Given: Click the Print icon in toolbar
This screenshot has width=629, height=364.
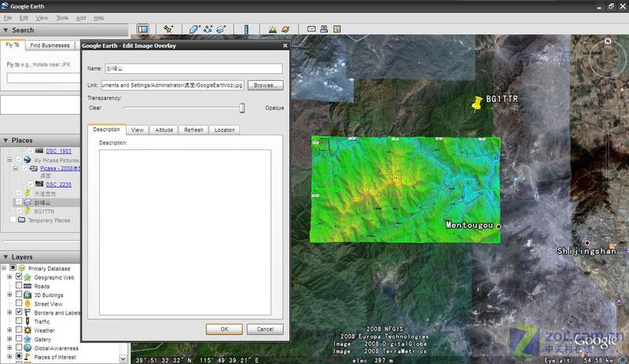Looking at the screenshot, I should (x=324, y=29).
